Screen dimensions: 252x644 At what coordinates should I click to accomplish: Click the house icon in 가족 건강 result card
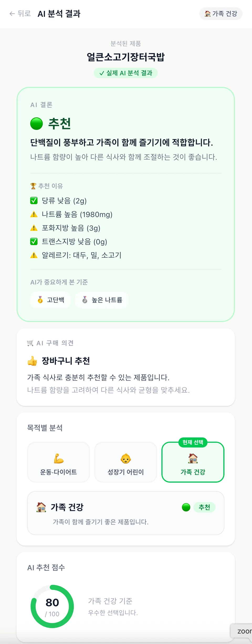(x=41, y=507)
